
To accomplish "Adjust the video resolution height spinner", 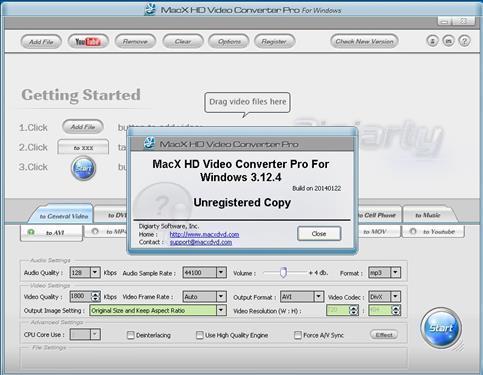I will 396,310.
